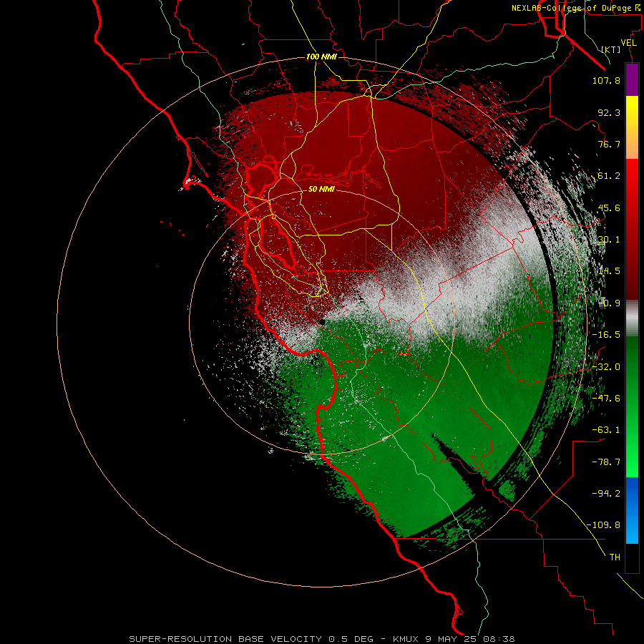Click the -47.6 value on velocity scale
The image size is (644, 644).
tap(606, 399)
